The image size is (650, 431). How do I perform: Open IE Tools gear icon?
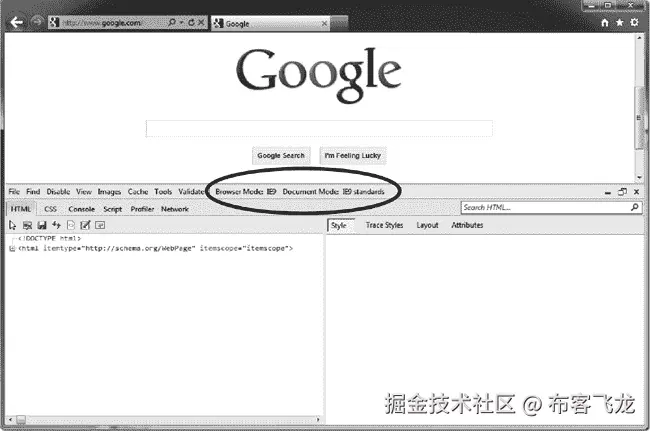click(635, 22)
